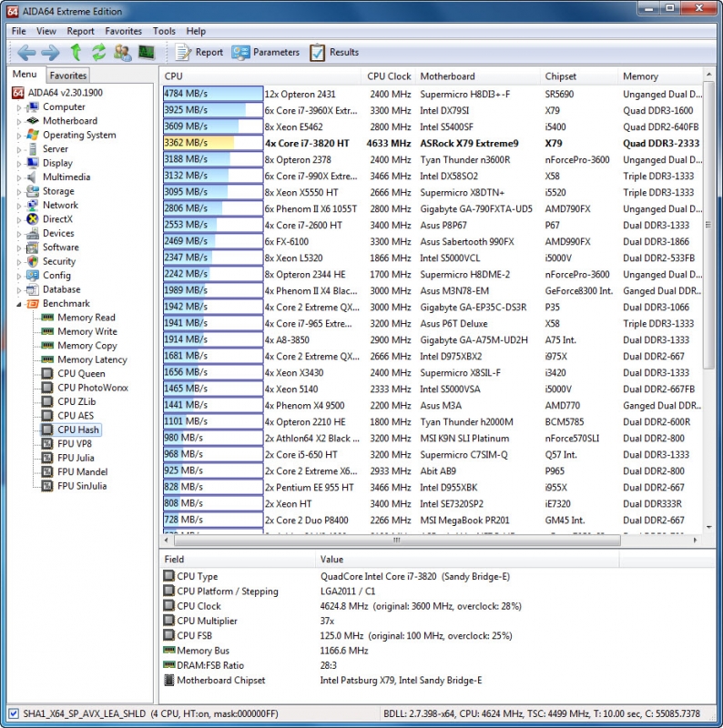Click the green up-level arrow icon

click(x=76, y=53)
